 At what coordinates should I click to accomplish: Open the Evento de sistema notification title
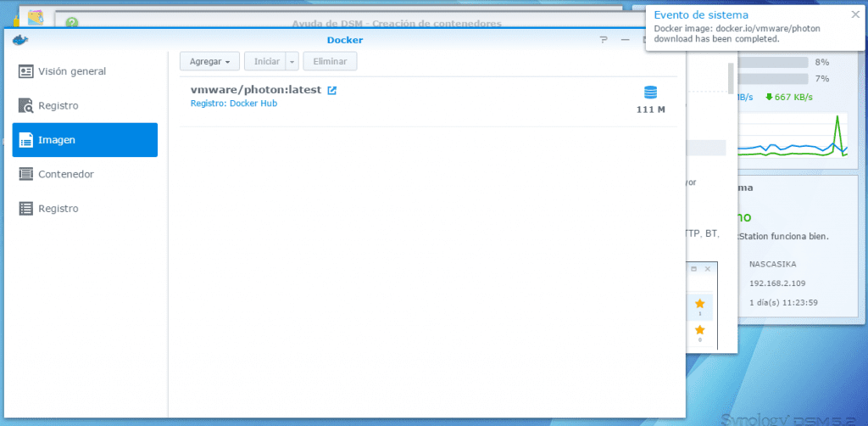click(x=701, y=15)
